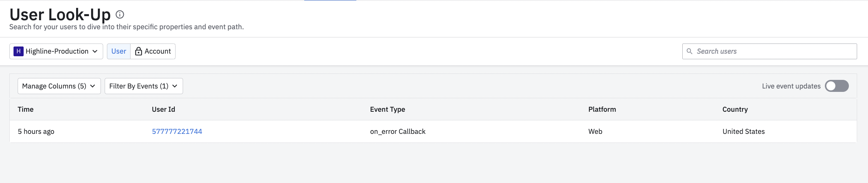Switch to the User tab
This screenshot has height=183, width=868.
pyautogui.click(x=119, y=51)
